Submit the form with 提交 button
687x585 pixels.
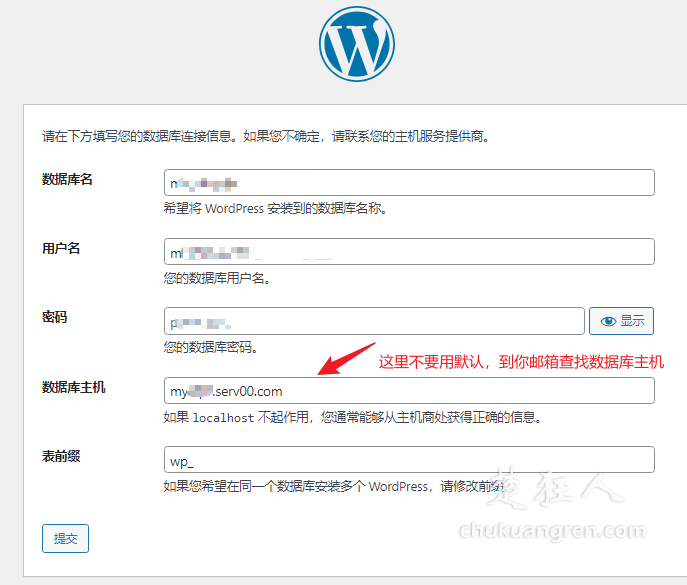pyautogui.click(x=65, y=538)
